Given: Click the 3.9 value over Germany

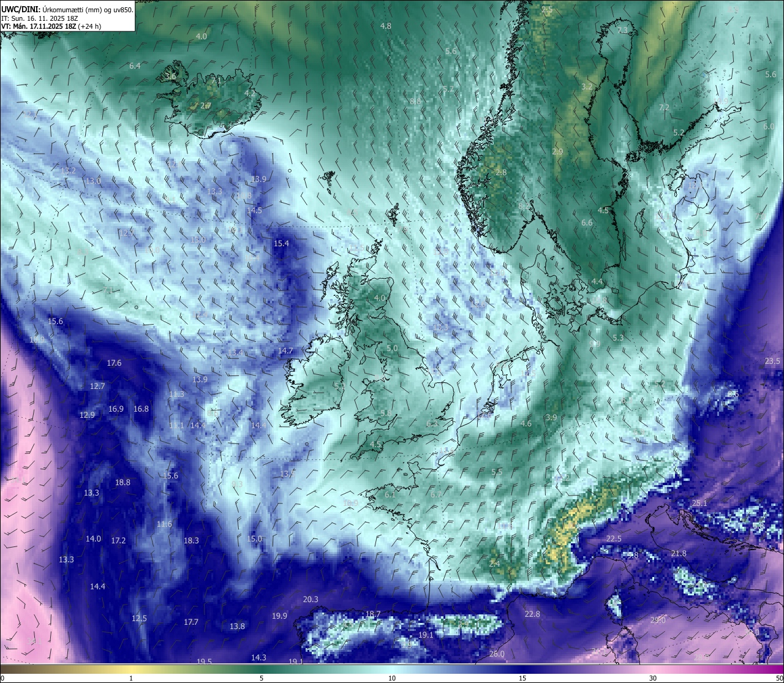Looking at the screenshot, I should point(551,417).
